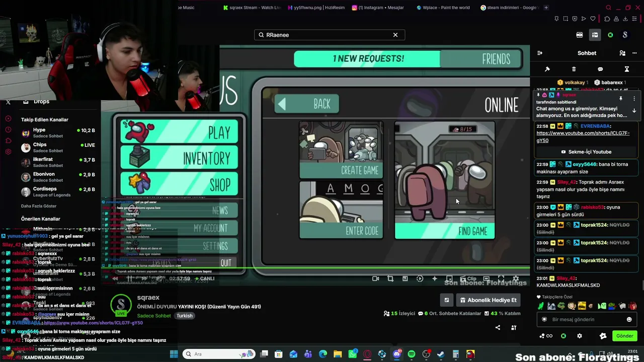Expand the pinned chat message

634,111
